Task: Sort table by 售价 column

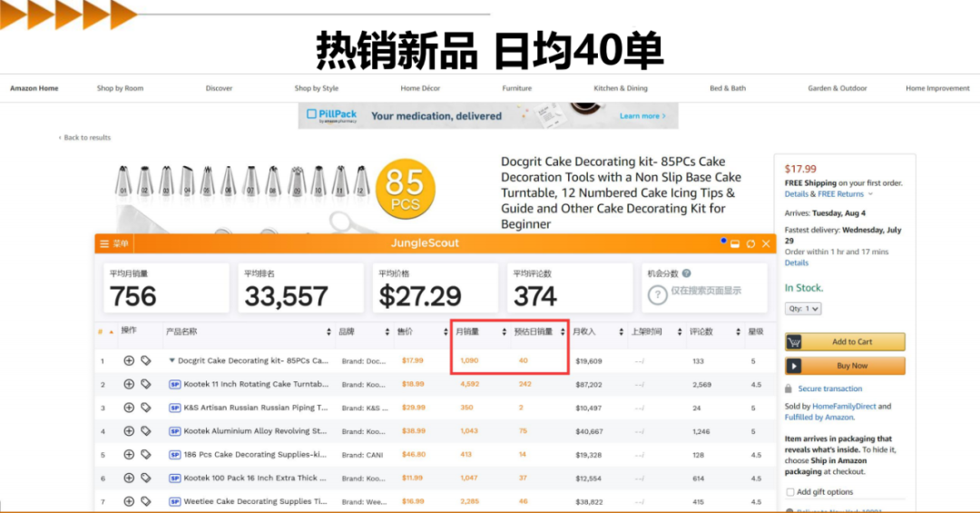Action: (446, 331)
